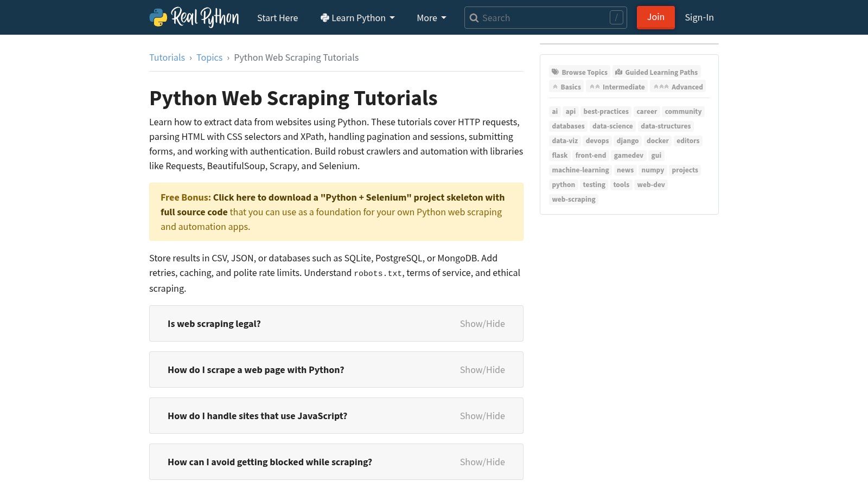The height and width of the screenshot is (488, 868).
Task: Expand 'How can I avoid getting blocked' section
Action: 270,462
